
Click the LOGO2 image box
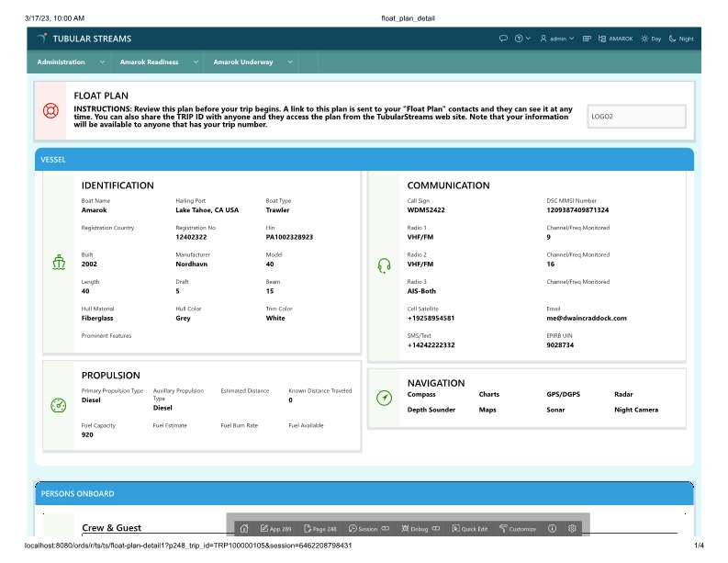pyautogui.click(x=635, y=117)
